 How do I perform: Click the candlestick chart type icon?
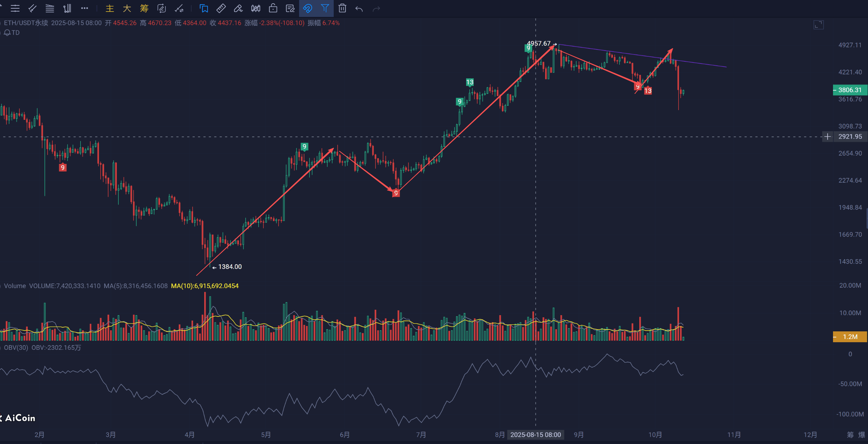tap(256, 8)
